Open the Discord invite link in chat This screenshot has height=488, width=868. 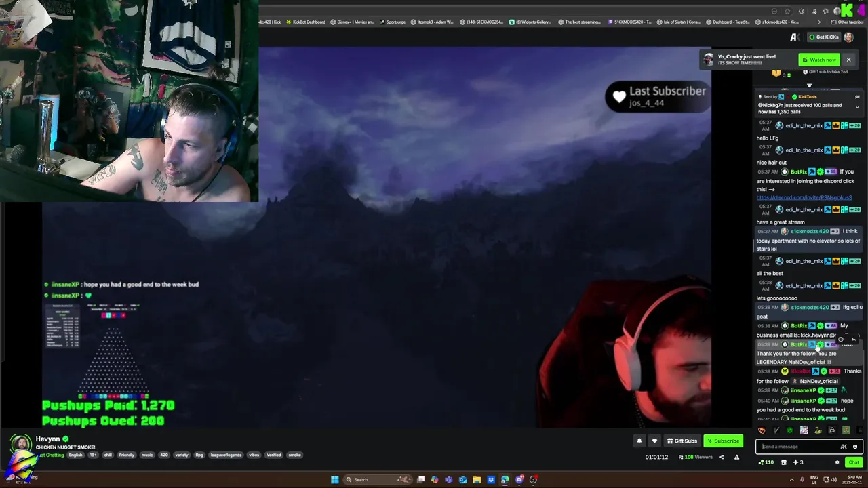click(x=804, y=197)
